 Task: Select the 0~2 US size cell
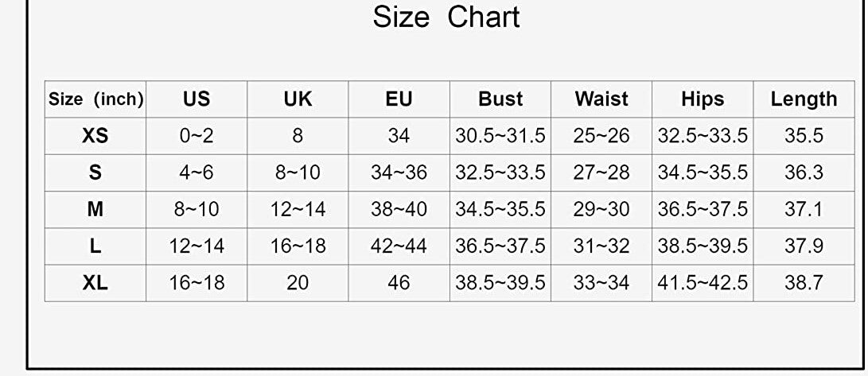point(197,136)
